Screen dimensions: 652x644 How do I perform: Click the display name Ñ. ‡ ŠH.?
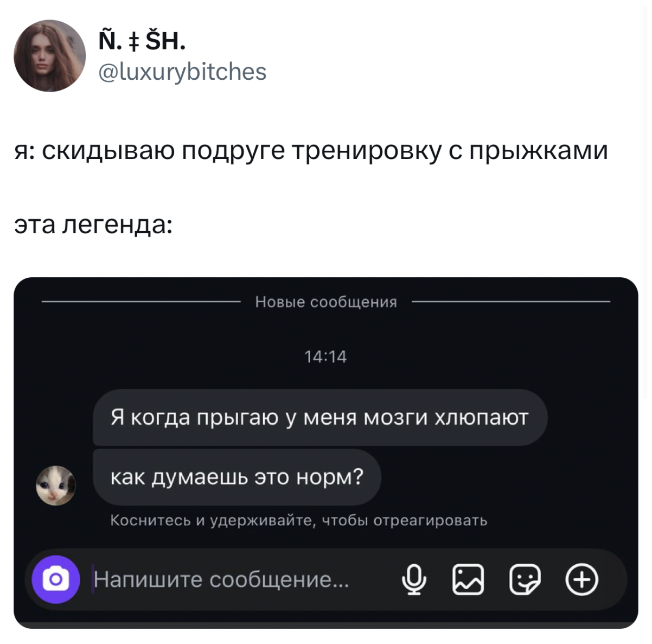point(142,40)
